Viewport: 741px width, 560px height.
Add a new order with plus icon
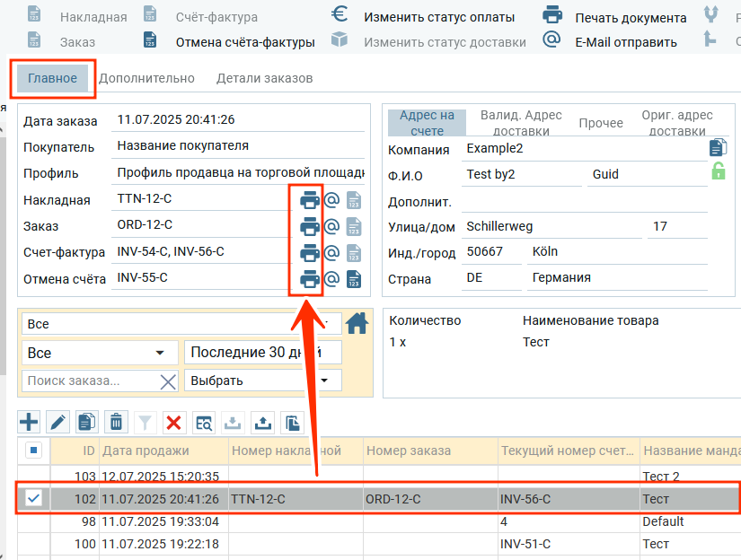tap(30, 422)
